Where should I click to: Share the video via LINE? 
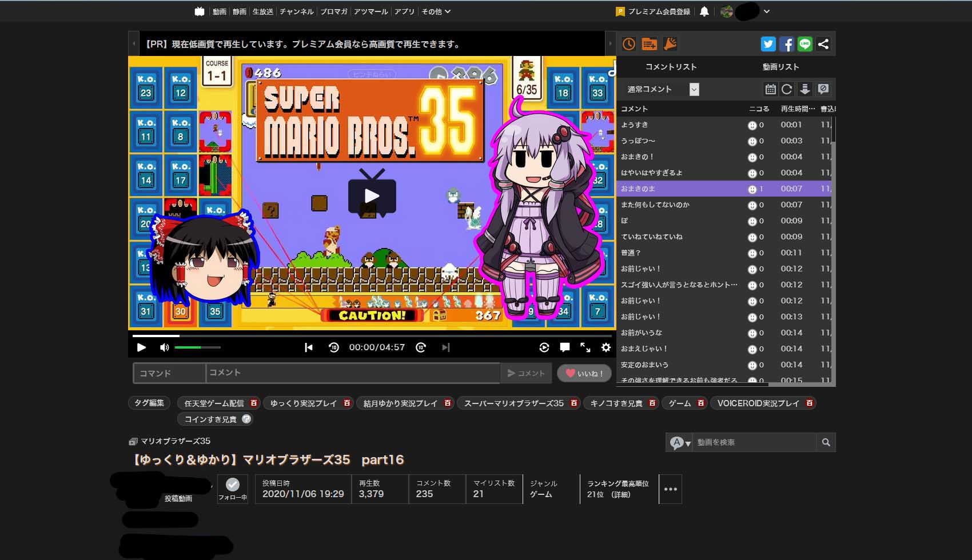(805, 44)
